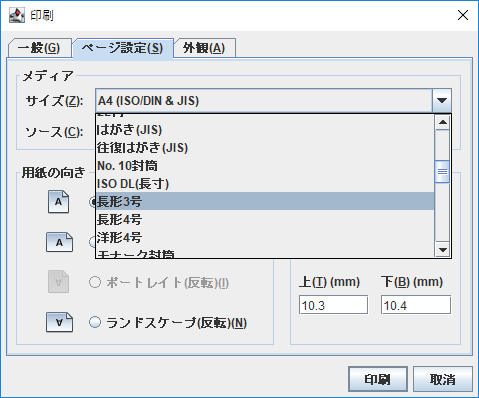Viewport: 479px width, 398px height.
Task: Click the 下(B) margin field with 10.4
Action: pyautogui.click(x=416, y=305)
